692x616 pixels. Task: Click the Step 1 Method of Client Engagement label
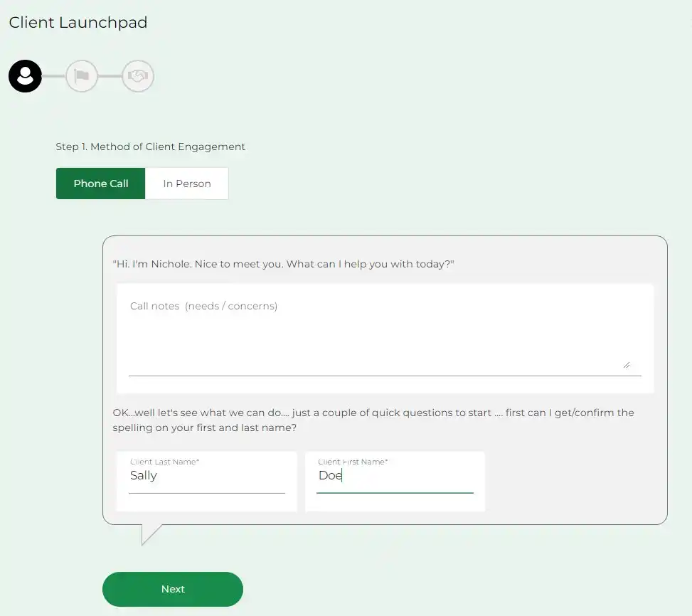coord(151,147)
